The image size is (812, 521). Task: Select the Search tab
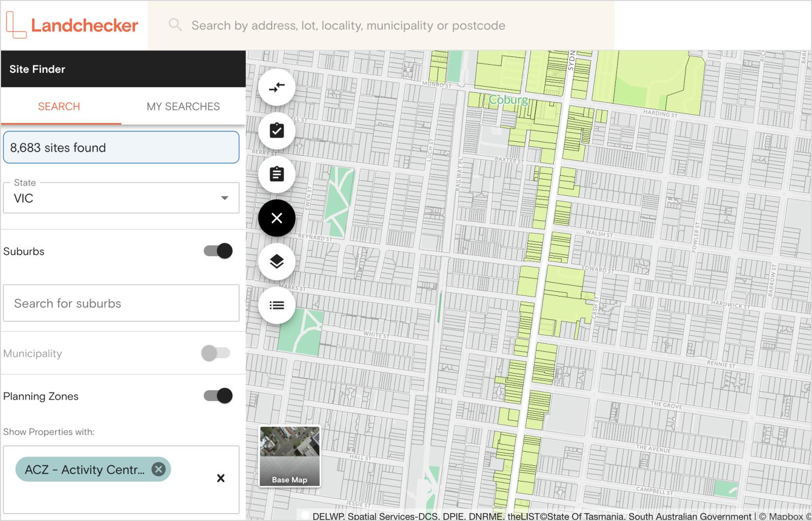(x=59, y=106)
